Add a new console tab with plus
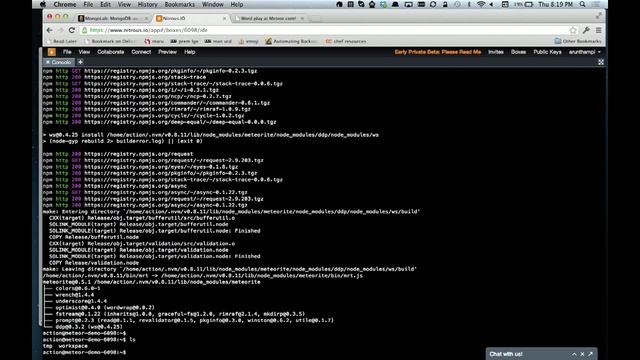 tap(80, 62)
